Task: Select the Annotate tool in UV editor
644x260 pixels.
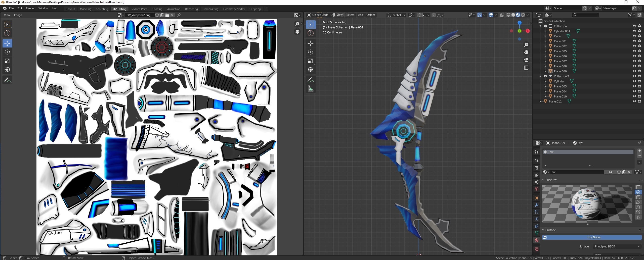Action: pyautogui.click(x=7, y=80)
